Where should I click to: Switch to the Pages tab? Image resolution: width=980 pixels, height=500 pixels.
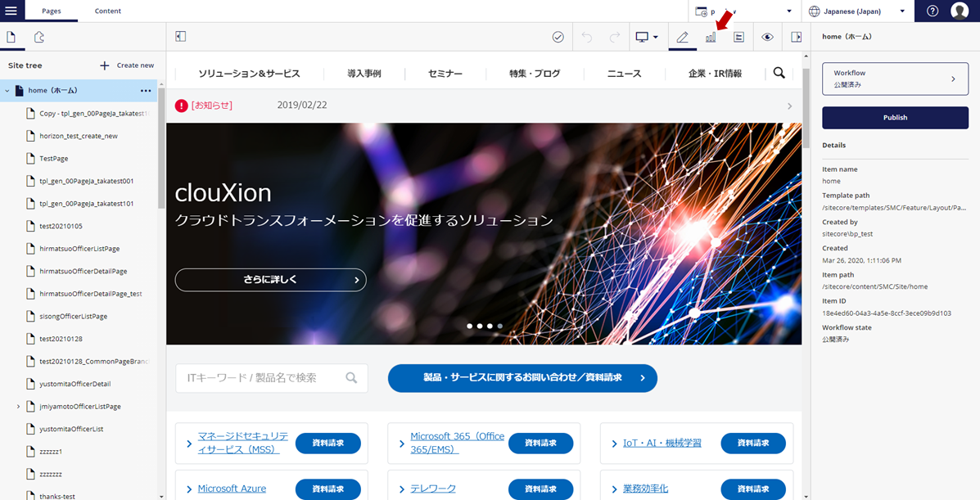(52, 11)
